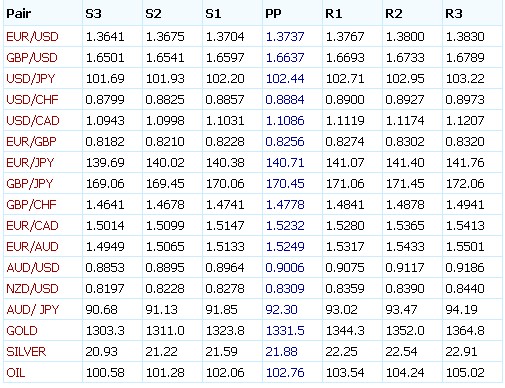Click the OIL instrument link
Viewport: 505px width, 388px height.
[16, 373]
